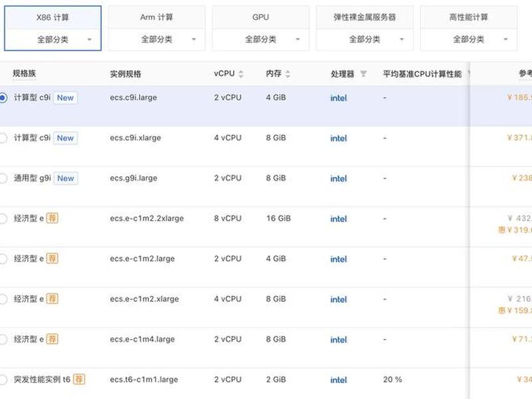Select radio for ecs.e-c1m2.xlarge row

point(3,299)
